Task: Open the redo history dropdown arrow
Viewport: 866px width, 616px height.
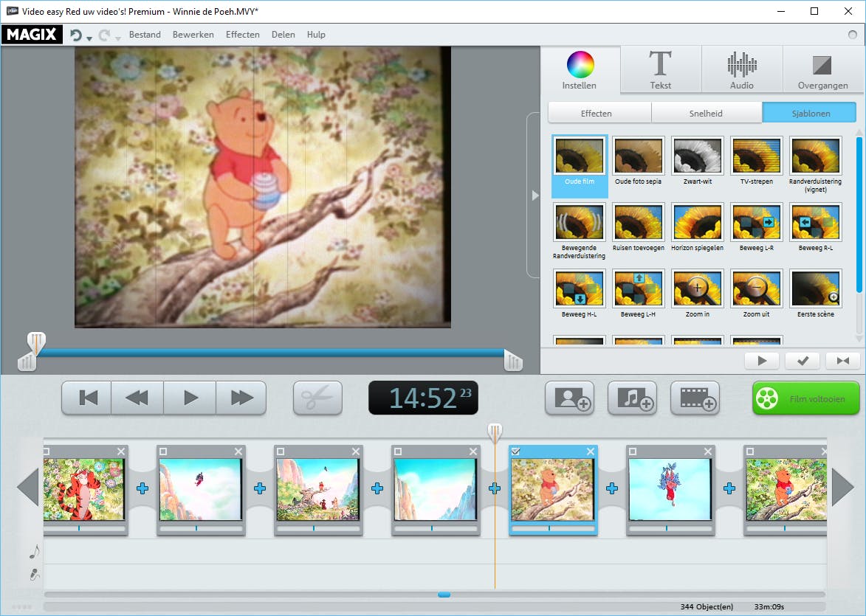Action: pyautogui.click(x=117, y=38)
